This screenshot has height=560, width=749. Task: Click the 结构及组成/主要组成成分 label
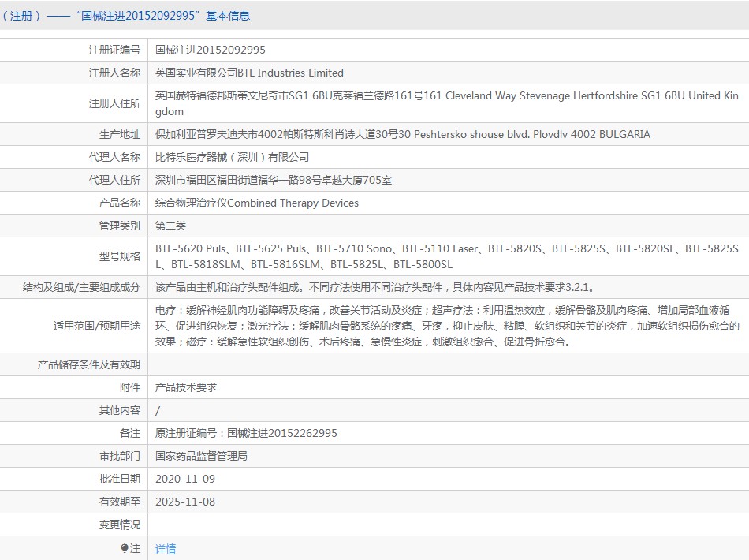pos(81,287)
